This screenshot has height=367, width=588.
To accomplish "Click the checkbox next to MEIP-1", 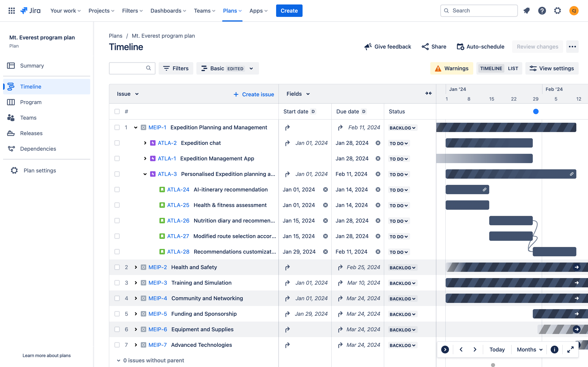I will tap(117, 127).
